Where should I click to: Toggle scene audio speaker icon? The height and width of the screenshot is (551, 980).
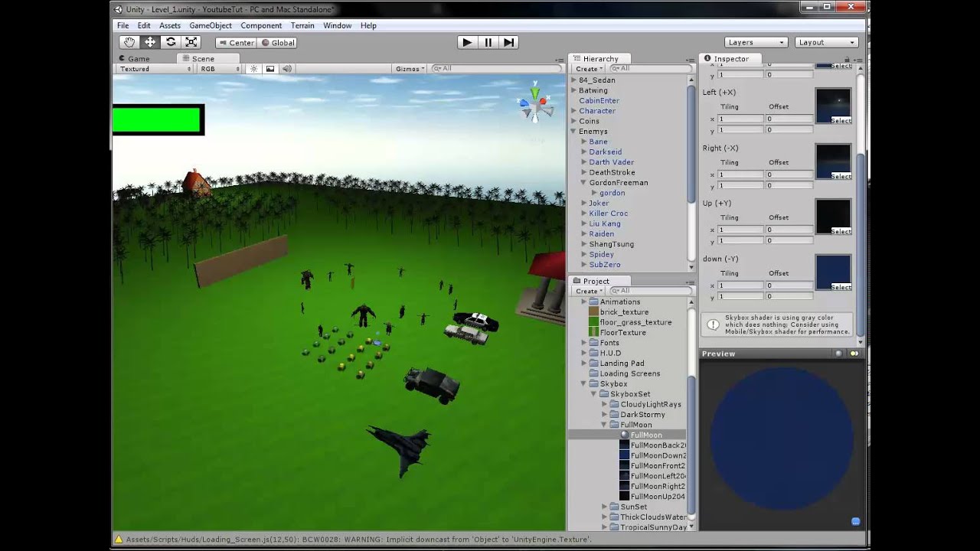coord(287,69)
